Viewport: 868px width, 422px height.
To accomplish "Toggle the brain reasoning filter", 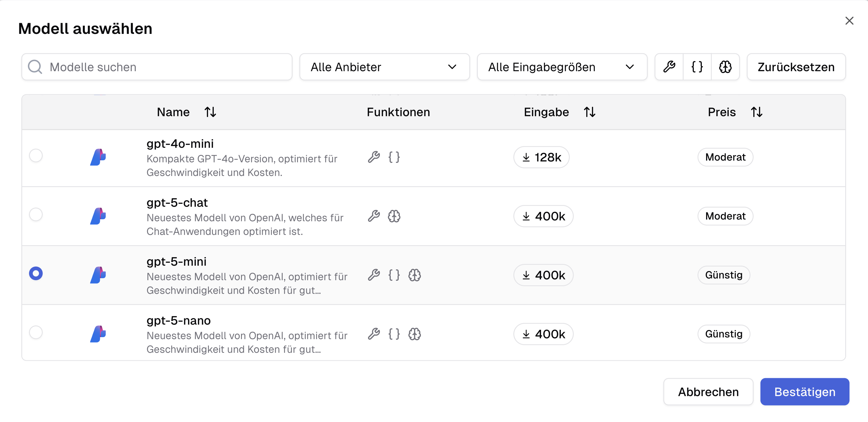I will pyautogui.click(x=725, y=67).
